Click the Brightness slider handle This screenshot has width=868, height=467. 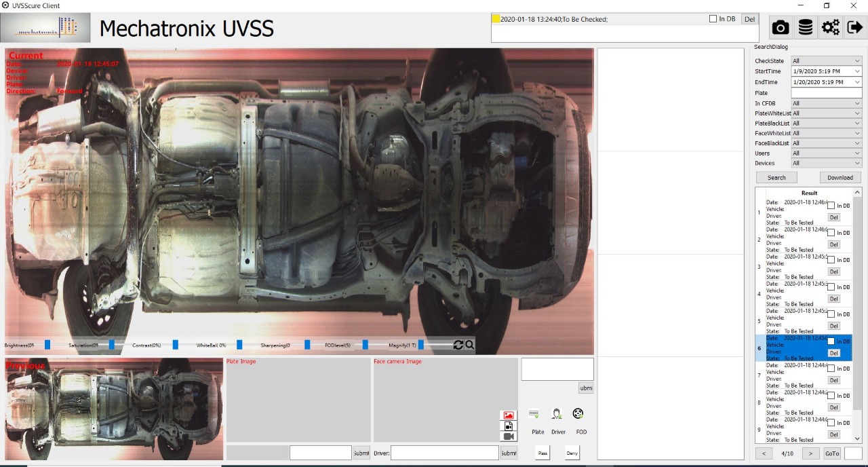(x=47, y=345)
